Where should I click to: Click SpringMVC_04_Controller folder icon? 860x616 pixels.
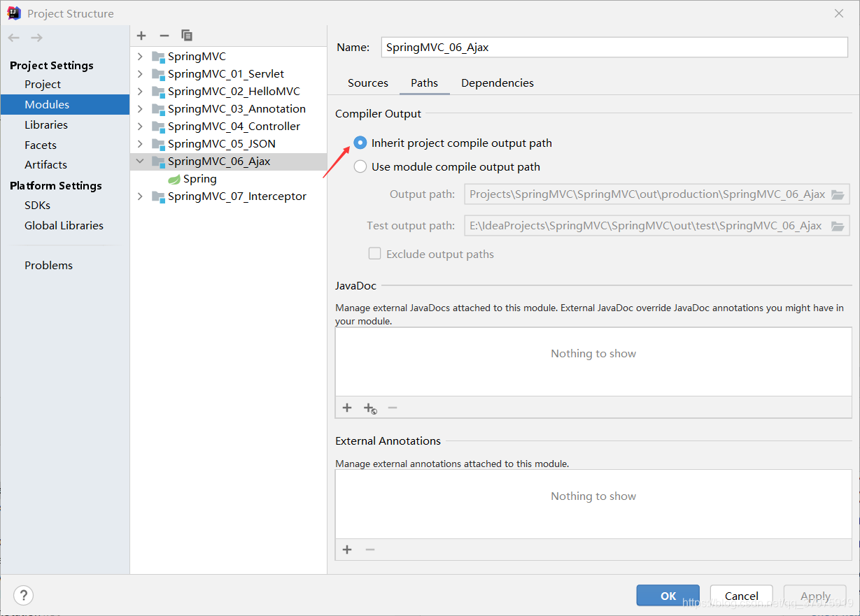click(x=158, y=127)
